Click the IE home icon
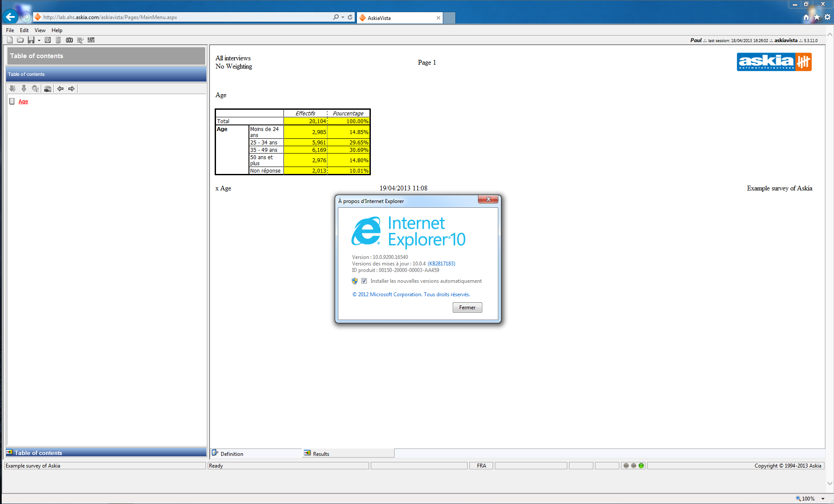834x504 pixels. tap(806, 17)
